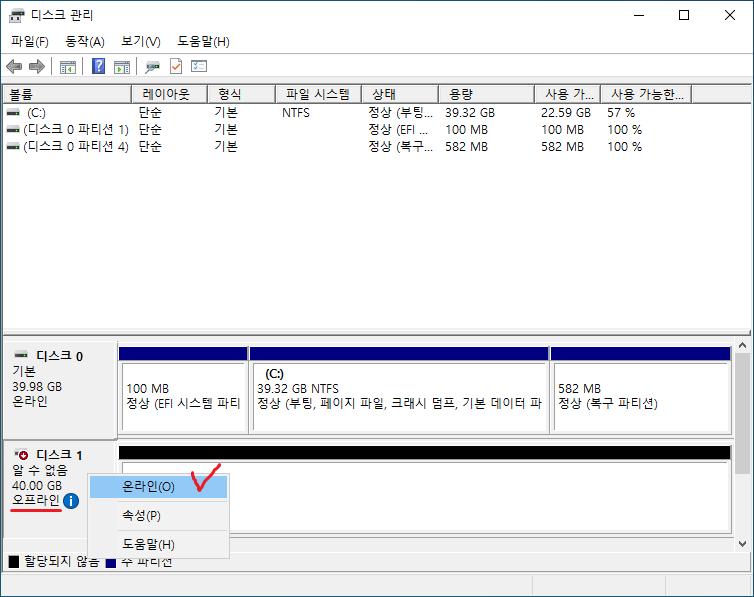The height and width of the screenshot is (597, 754).
Task: Open the blue question mark help icon
Action: [x=98, y=66]
